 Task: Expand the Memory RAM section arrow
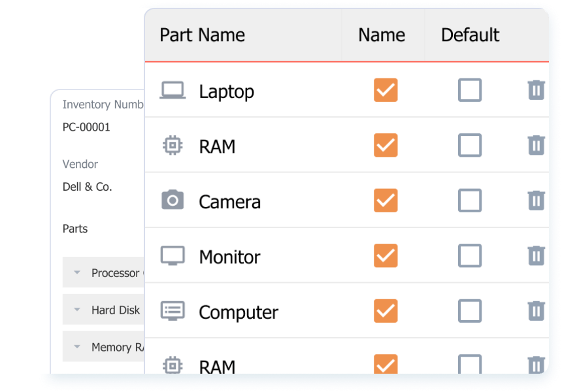[76, 347]
